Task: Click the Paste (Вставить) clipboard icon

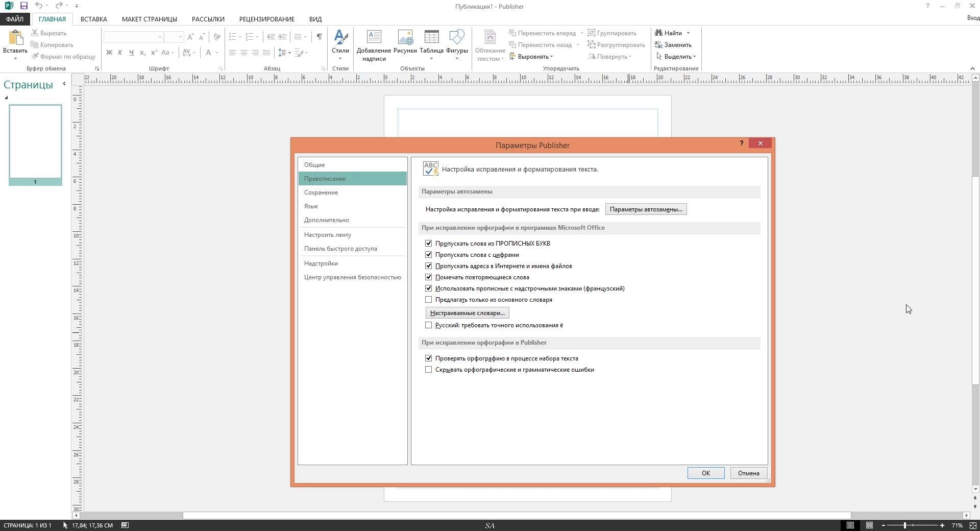Action: point(15,38)
